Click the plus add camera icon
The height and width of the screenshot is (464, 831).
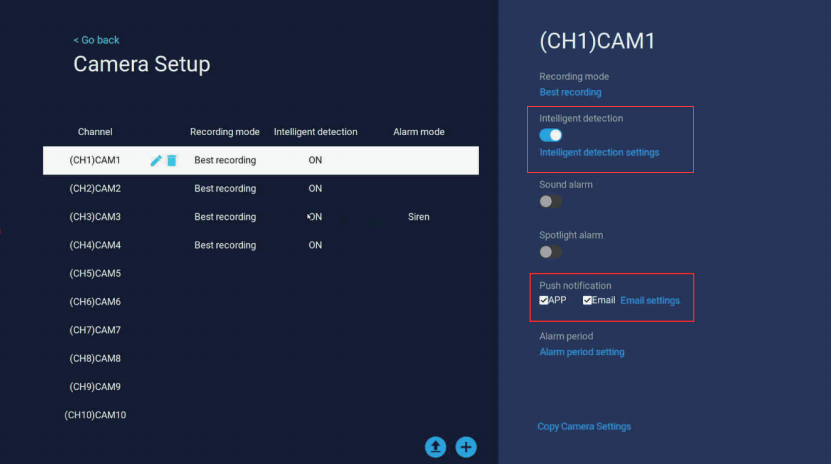click(x=466, y=447)
